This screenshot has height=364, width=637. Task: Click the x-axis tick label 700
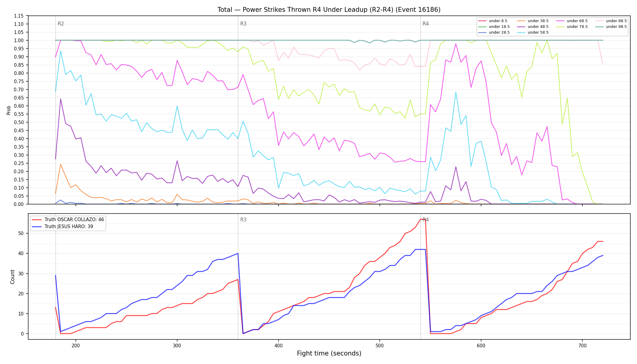tap(582, 345)
